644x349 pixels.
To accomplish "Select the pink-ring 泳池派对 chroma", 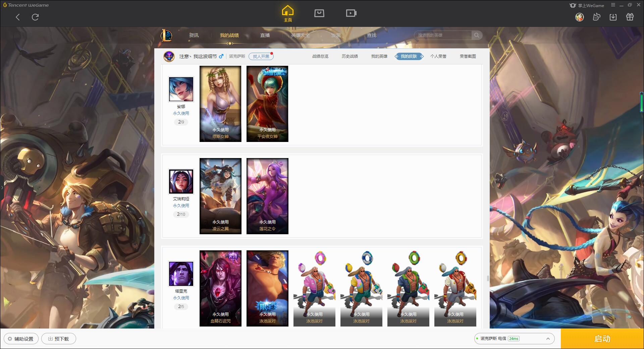I will click(314, 288).
